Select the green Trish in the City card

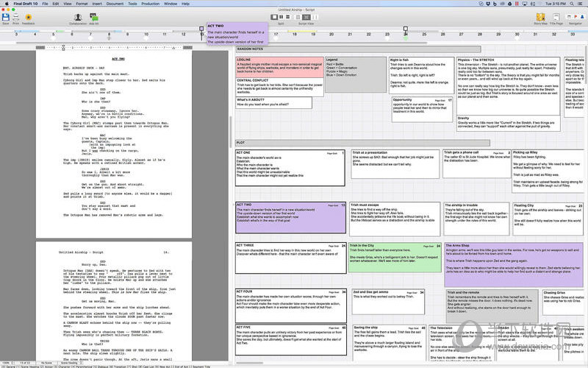tap(395, 257)
